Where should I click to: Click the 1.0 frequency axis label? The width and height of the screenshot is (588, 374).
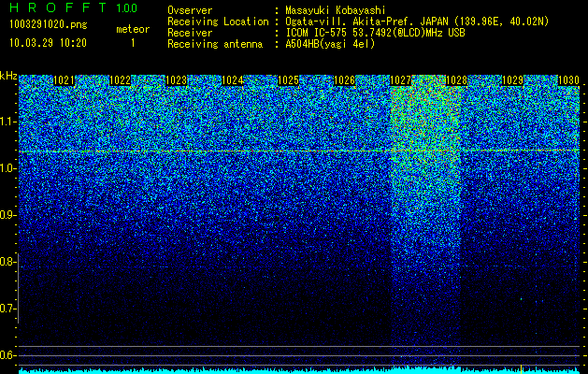click(x=7, y=168)
